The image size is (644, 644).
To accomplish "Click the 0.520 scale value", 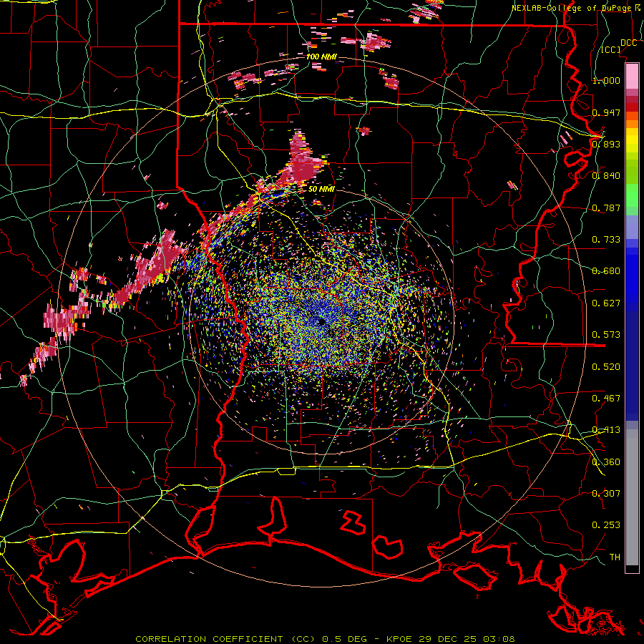I will pos(606,367).
